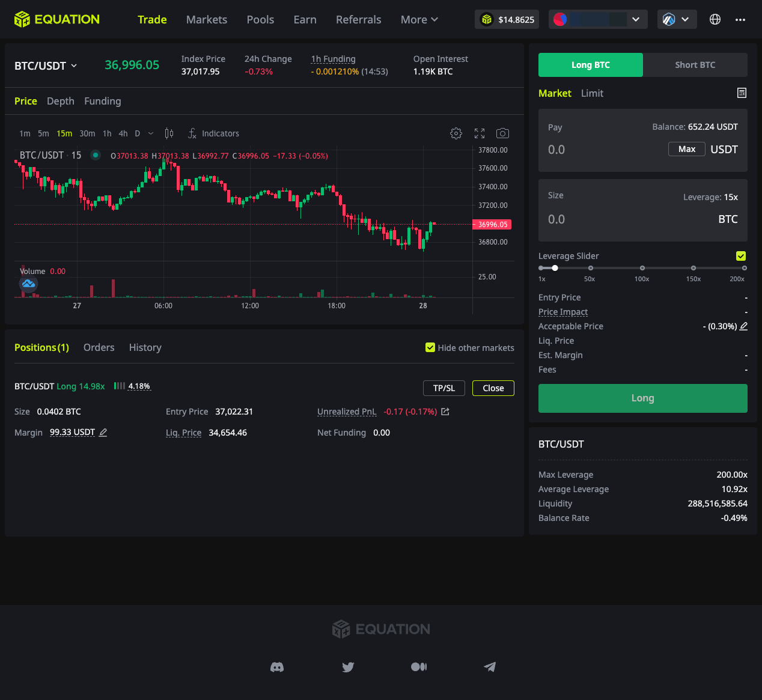Set the chart to 4h timeframe

coord(123,133)
